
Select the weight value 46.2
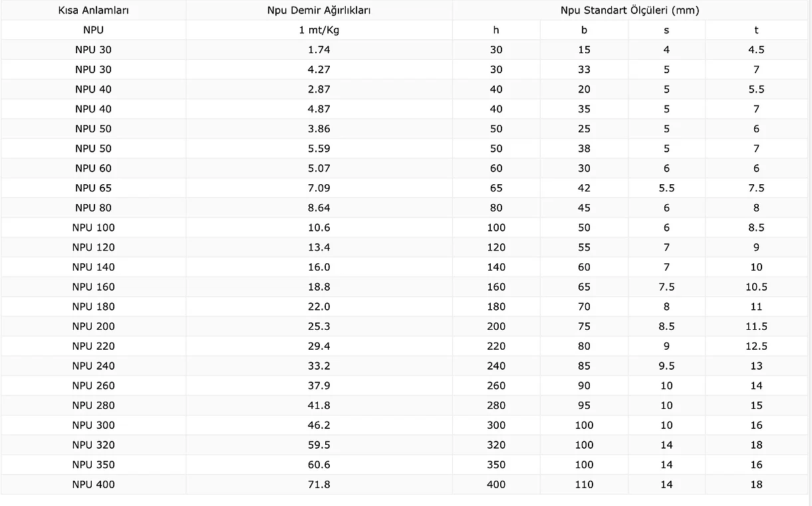click(319, 426)
